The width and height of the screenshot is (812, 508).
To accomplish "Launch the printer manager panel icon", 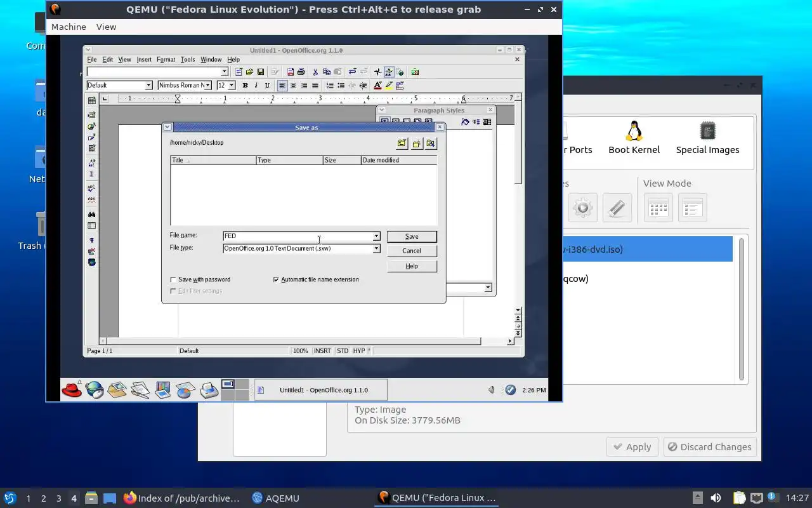I will coord(209,390).
